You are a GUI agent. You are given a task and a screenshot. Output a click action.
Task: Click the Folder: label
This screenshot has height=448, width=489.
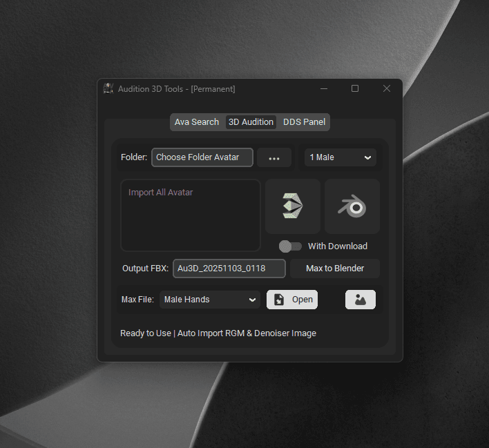pyautogui.click(x=134, y=157)
